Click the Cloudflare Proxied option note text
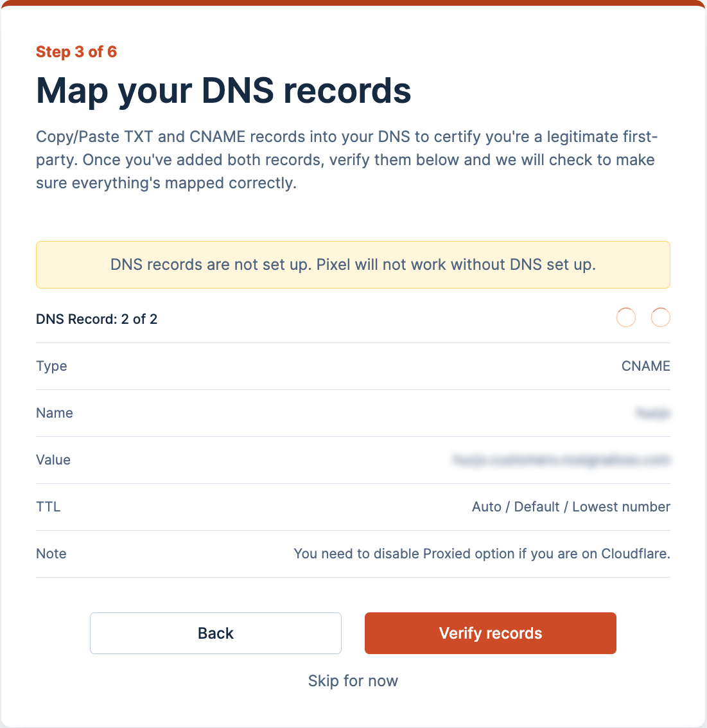Screen dimensions: 707x728 click(482, 554)
